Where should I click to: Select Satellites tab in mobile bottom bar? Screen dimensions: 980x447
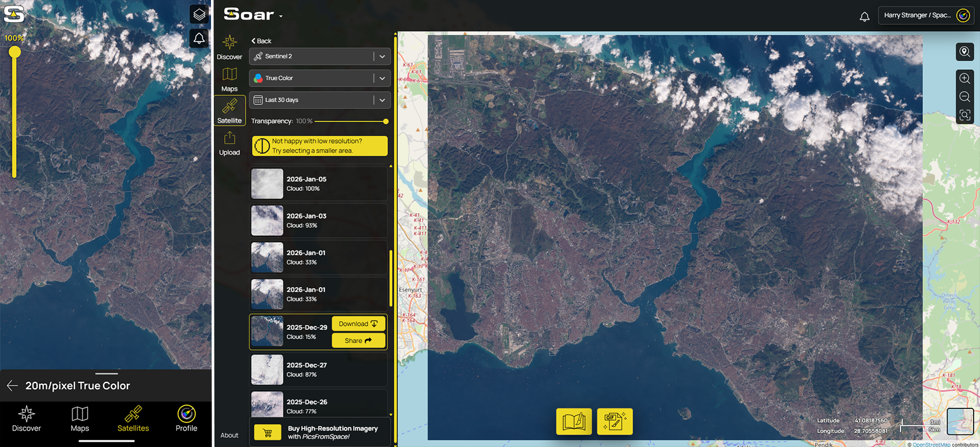coord(133,419)
